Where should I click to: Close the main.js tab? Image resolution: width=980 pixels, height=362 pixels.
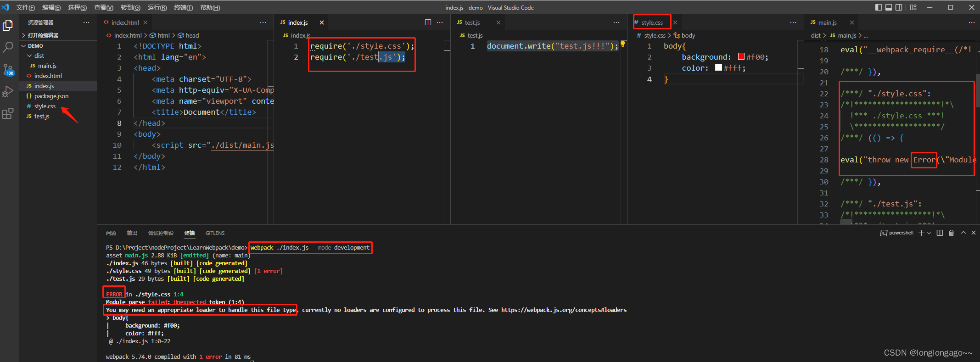point(852,22)
